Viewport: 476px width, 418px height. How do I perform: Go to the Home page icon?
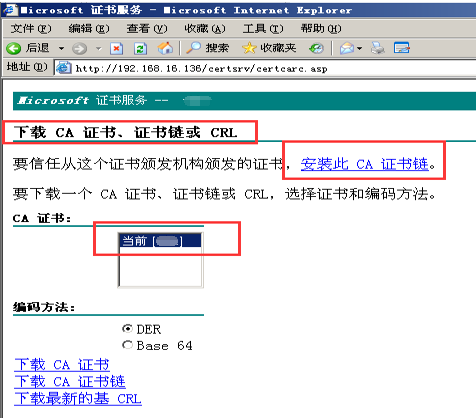point(165,48)
